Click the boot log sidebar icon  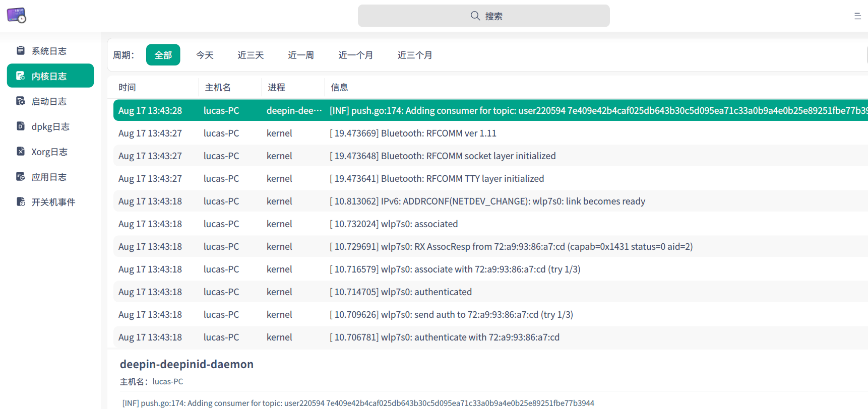tap(21, 101)
